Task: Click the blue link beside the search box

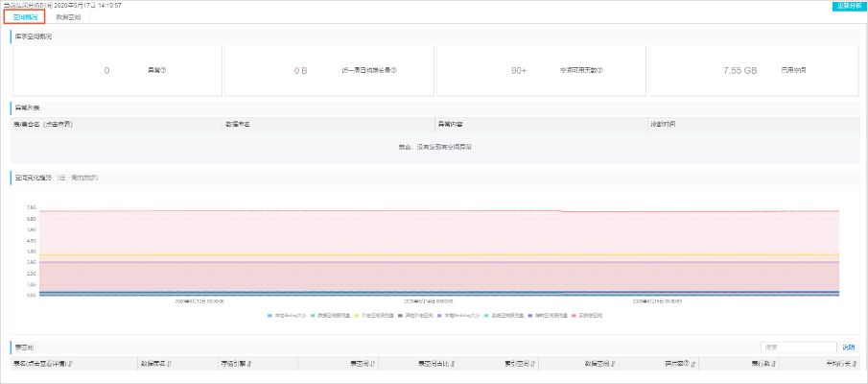Action: pos(848,347)
